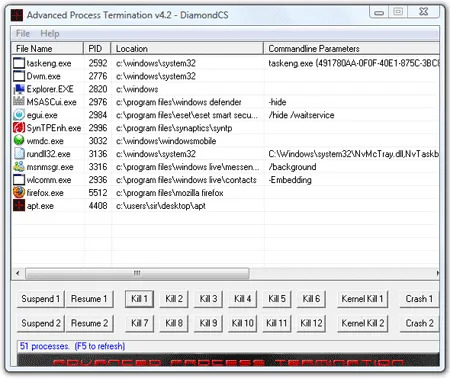Viewport: 450px width, 379px height.
Task: Click the Crash 2 button
Action: (419, 323)
